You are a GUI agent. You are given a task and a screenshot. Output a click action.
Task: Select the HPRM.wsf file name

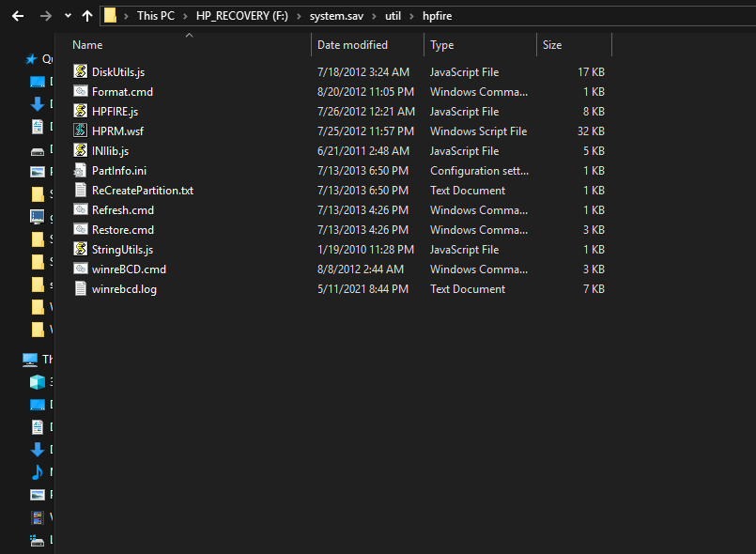click(x=117, y=131)
